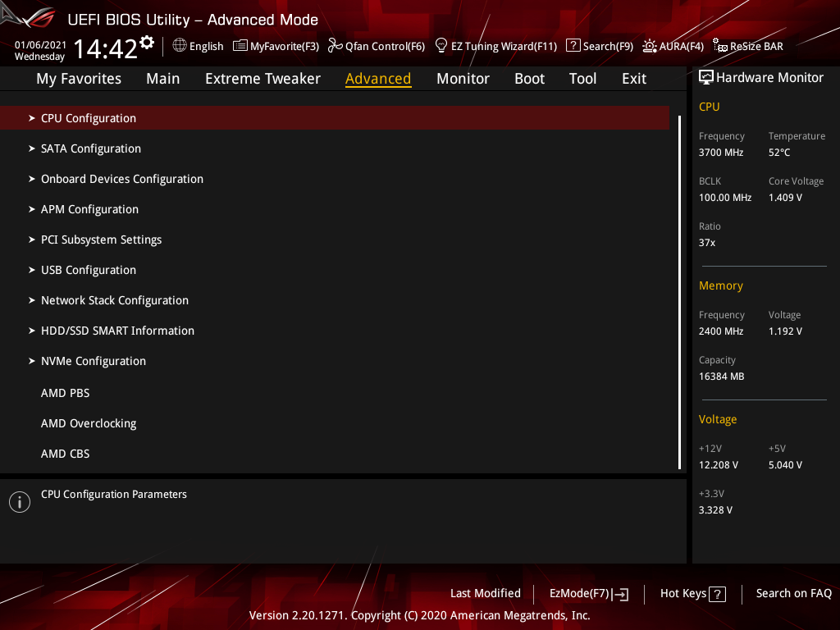The image size is (840, 630).
Task: Expand SATA Configuration arrow
Action: coord(32,148)
